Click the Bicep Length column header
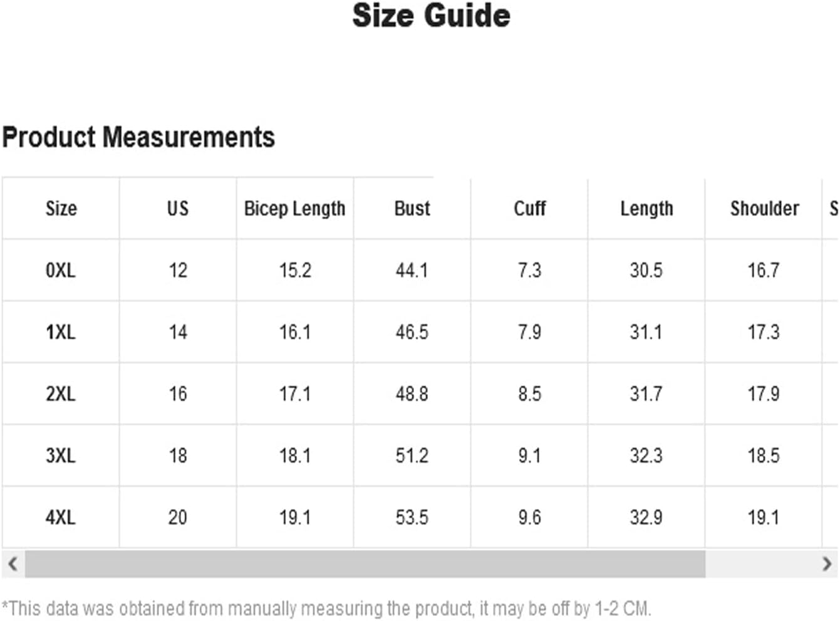The height and width of the screenshot is (621, 840). point(294,209)
